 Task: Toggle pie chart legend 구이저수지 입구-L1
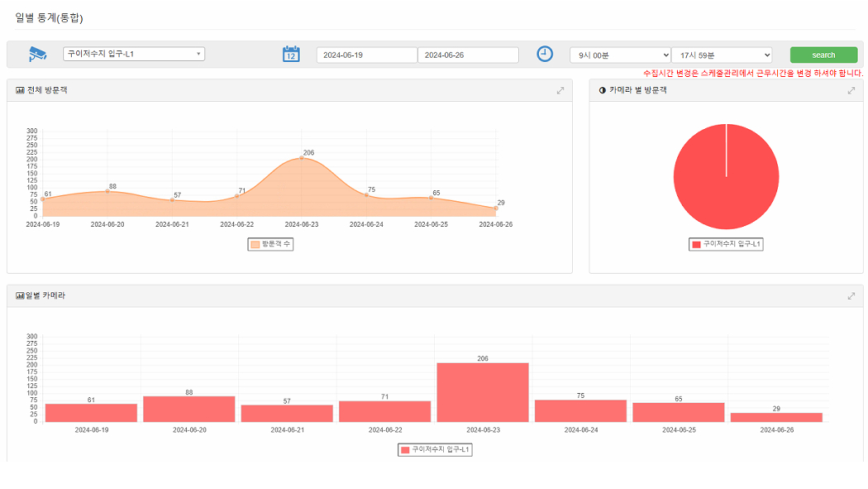pos(727,244)
